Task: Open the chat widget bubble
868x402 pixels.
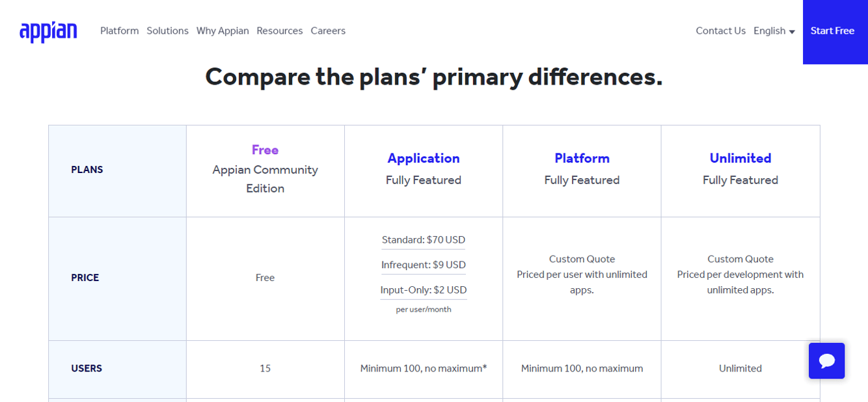Action: 826,360
